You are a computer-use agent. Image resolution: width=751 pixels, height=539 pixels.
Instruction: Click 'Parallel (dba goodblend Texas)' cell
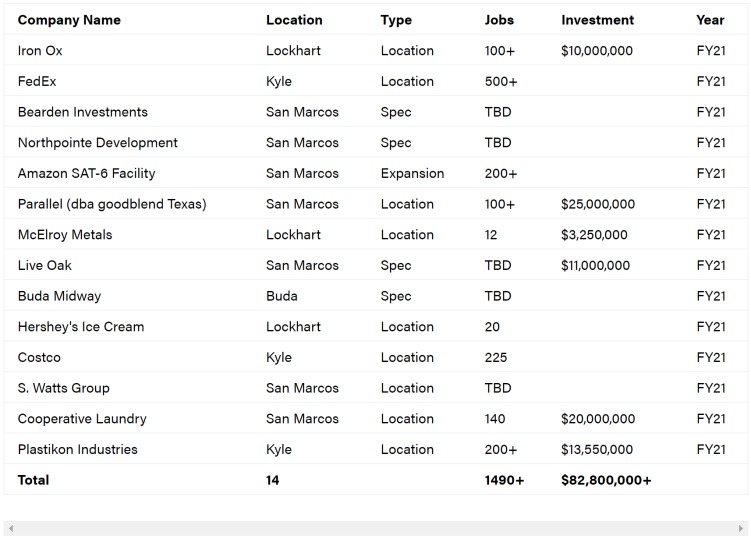[x=112, y=204]
